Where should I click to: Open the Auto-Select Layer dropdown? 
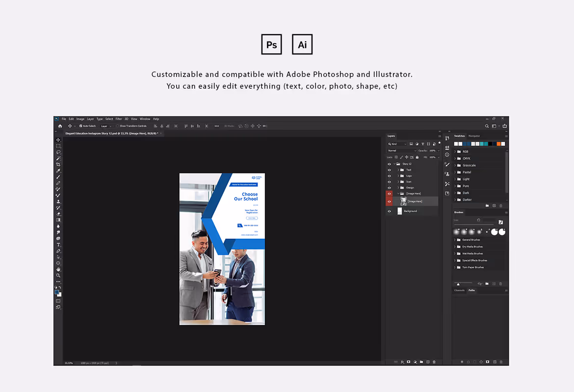point(105,126)
